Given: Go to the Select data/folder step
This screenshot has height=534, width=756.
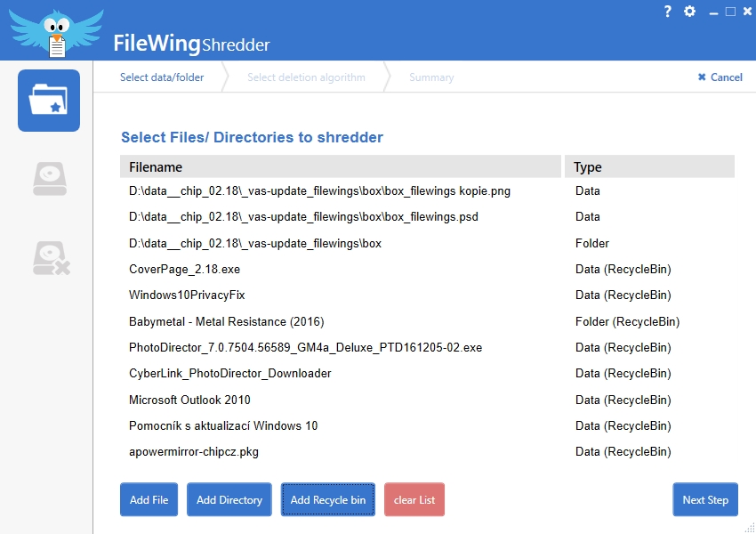Looking at the screenshot, I should coord(162,77).
